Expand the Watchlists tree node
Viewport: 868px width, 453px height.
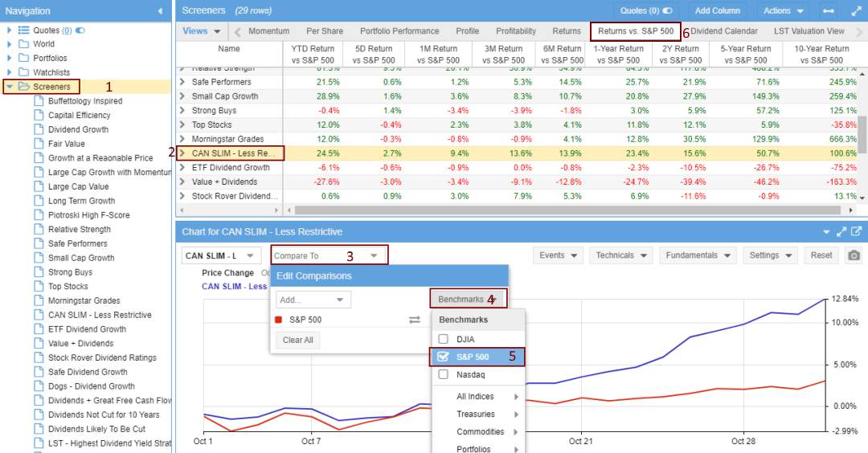(x=10, y=73)
